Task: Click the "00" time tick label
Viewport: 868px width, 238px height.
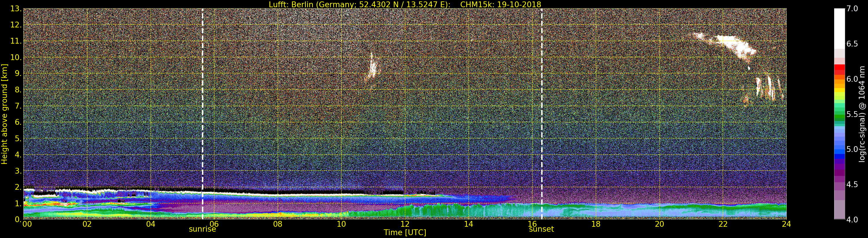Action: (x=27, y=224)
